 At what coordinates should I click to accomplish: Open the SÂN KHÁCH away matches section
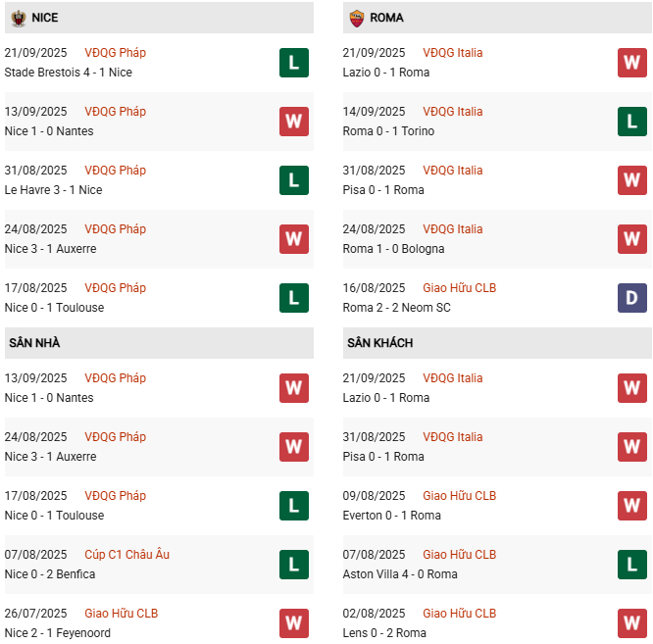(379, 343)
